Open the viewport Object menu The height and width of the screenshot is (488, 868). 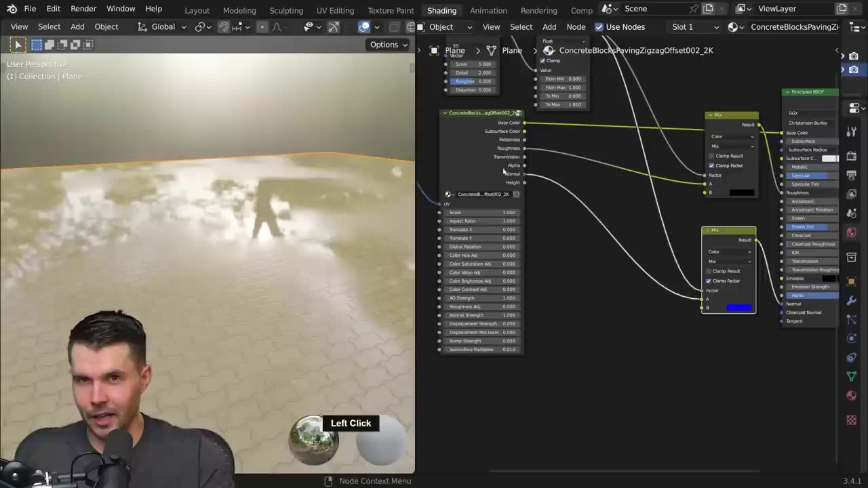[x=106, y=27]
